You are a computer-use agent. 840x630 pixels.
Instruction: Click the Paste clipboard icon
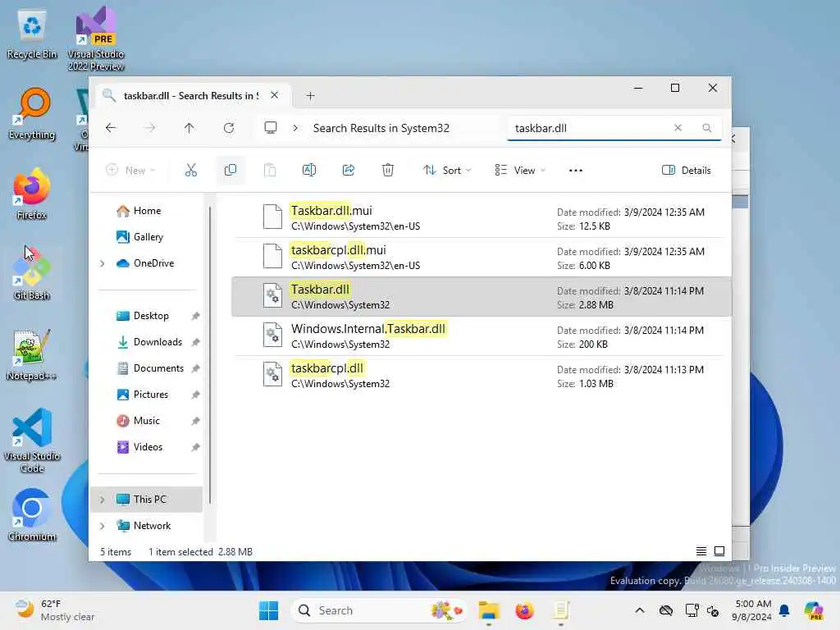[x=270, y=171]
